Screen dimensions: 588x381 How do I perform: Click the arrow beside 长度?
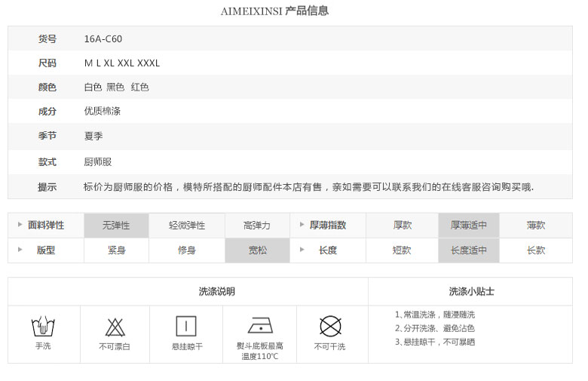[302, 249]
